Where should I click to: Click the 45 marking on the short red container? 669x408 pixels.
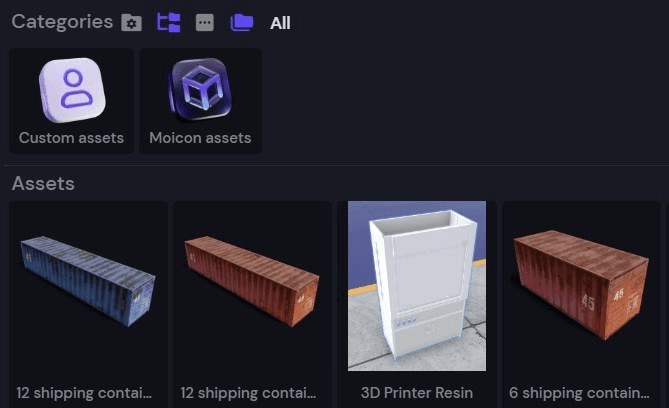point(588,302)
